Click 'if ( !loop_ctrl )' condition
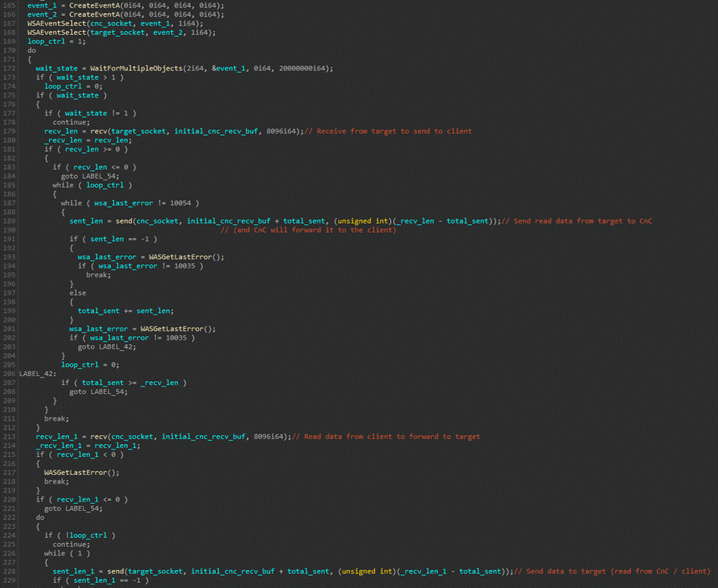The image size is (718, 588). (80, 535)
